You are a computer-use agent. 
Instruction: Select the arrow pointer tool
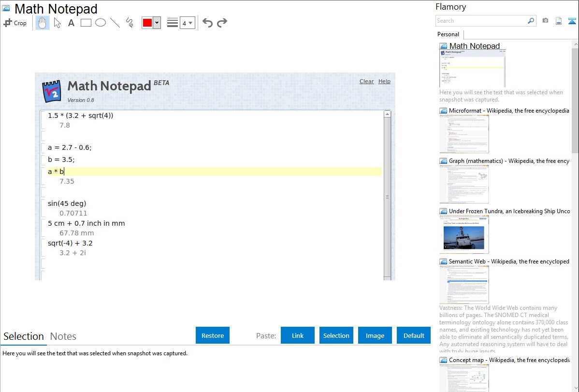57,23
